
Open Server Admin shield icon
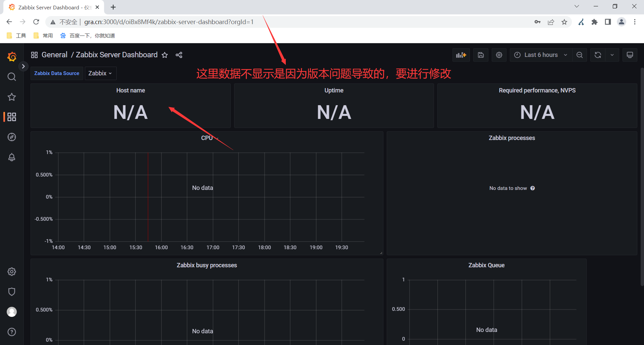[12, 292]
